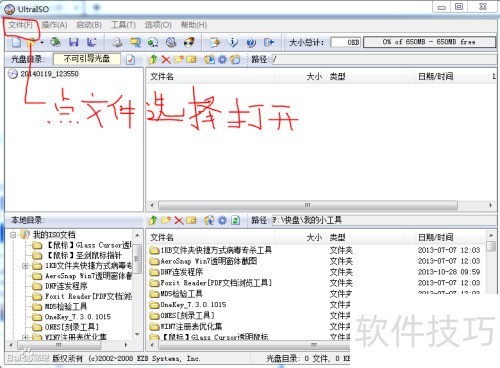Click the New Folder icon in 本地目录 toolbar
Viewport: 500px width, 368px height.
coord(166,220)
